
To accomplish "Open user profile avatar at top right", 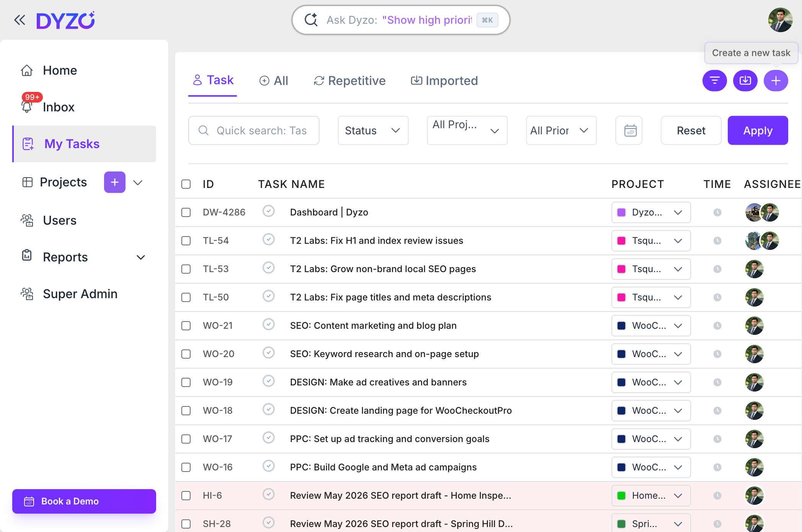I will click(x=780, y=20).
